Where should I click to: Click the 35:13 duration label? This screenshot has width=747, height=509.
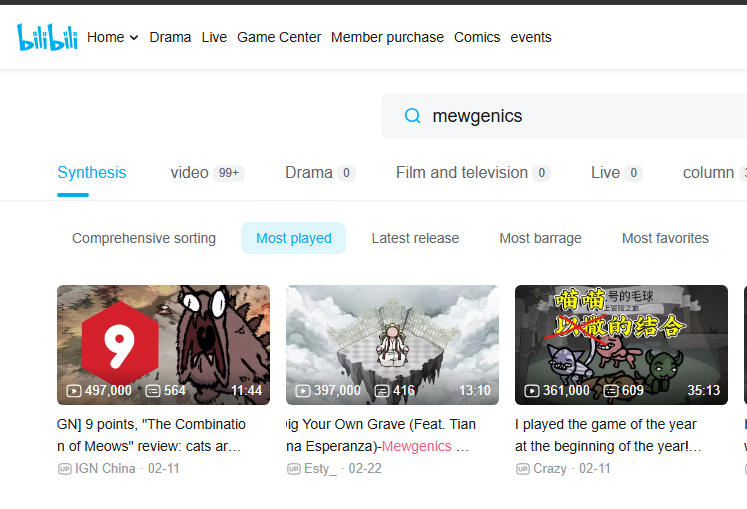704,391
